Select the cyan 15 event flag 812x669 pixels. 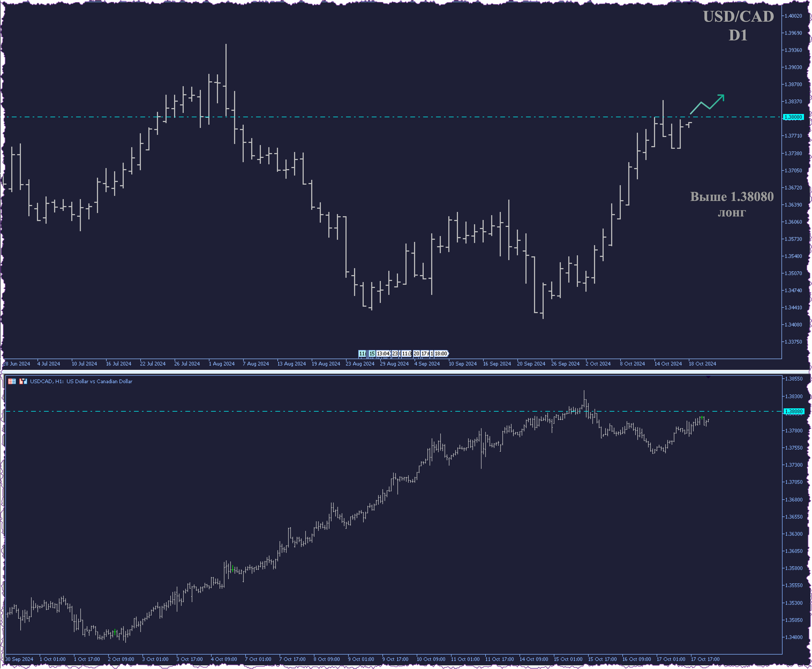point(372,353)
